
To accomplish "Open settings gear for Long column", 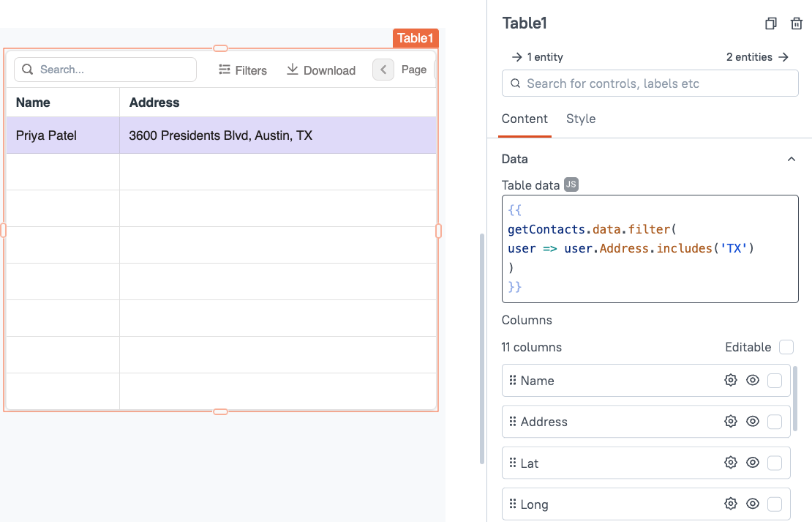I will [x=730, y=504].
